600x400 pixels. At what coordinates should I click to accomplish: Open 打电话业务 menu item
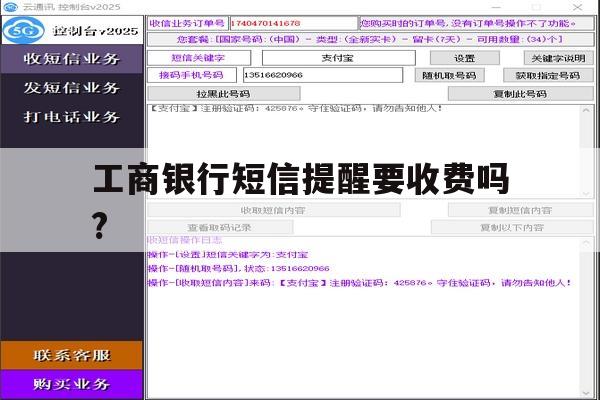(72, 117)
